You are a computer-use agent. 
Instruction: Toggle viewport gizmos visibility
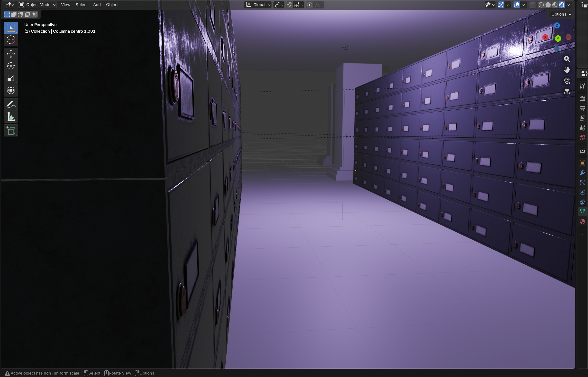[501, 5]
